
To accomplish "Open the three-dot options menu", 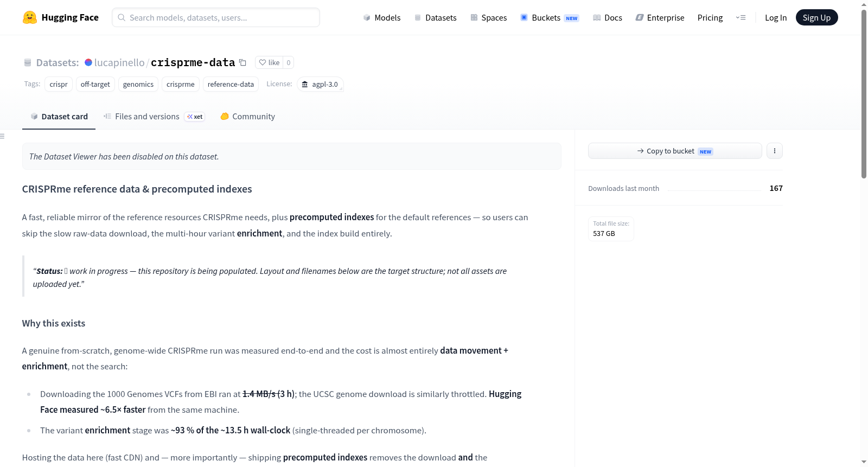I will [775, 151].
